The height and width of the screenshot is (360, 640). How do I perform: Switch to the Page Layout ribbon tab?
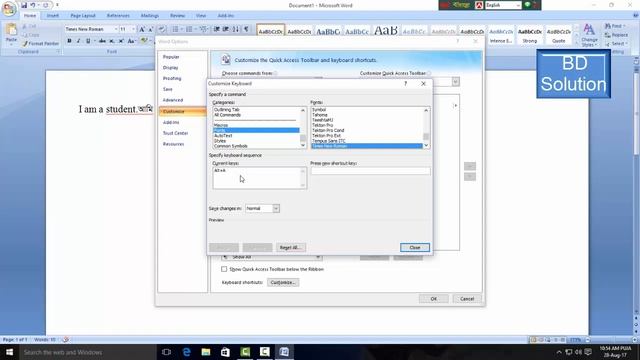click(x=83, y=16)
